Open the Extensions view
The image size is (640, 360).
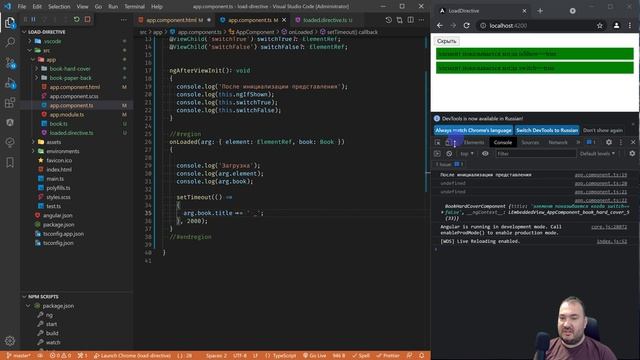[10, 102]
